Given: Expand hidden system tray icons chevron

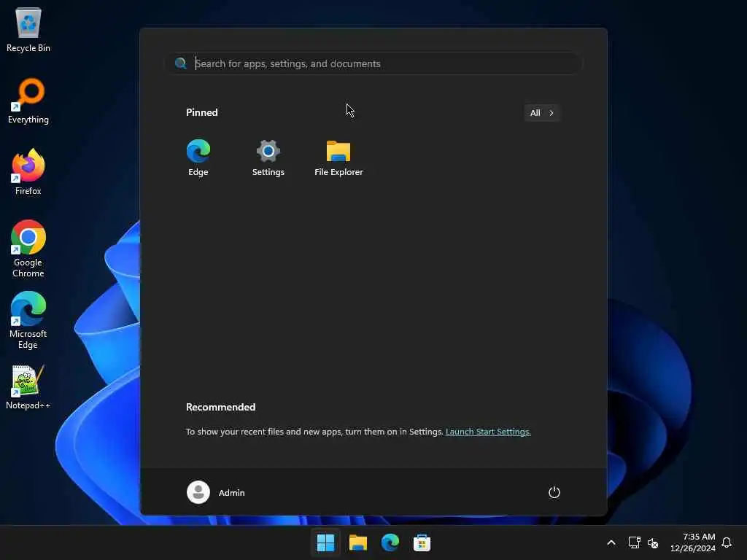Looking at the screenshot, I should coord(611,542).
